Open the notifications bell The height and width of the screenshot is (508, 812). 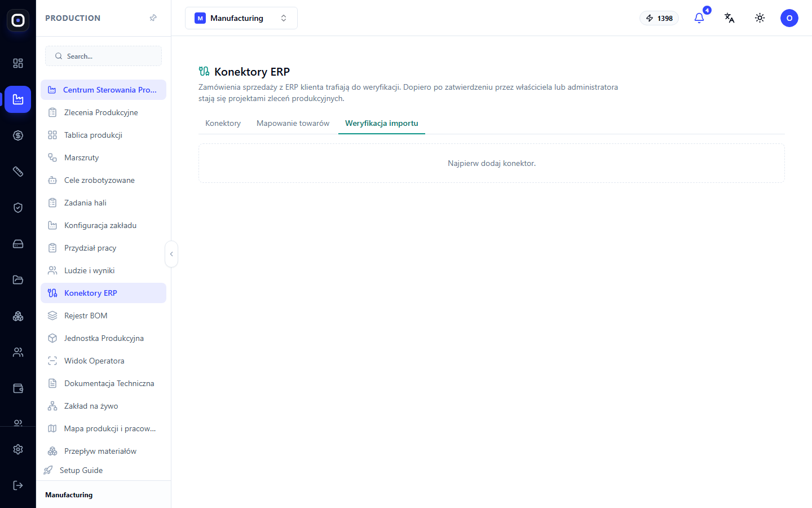[699, 18]
